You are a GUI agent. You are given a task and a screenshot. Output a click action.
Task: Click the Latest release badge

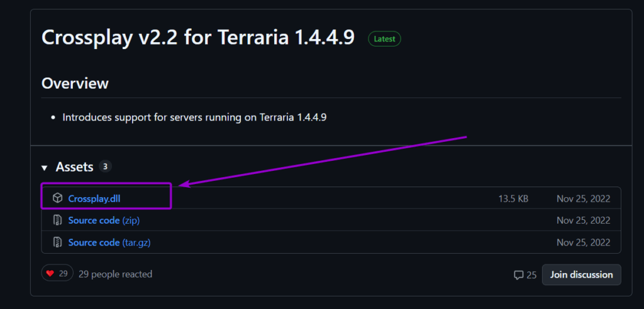tap(384, 39)
